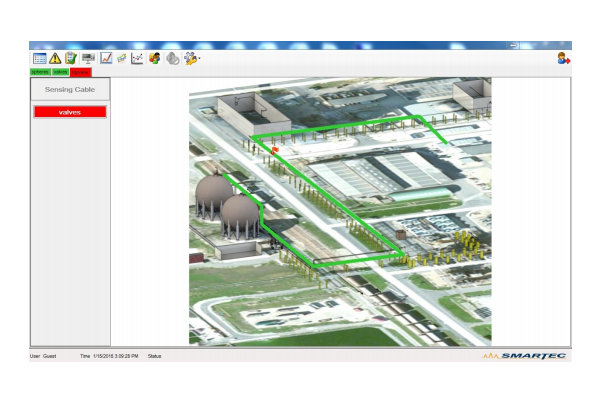
Task: Switch to the spheres tab
Action: tap(40, 72)
